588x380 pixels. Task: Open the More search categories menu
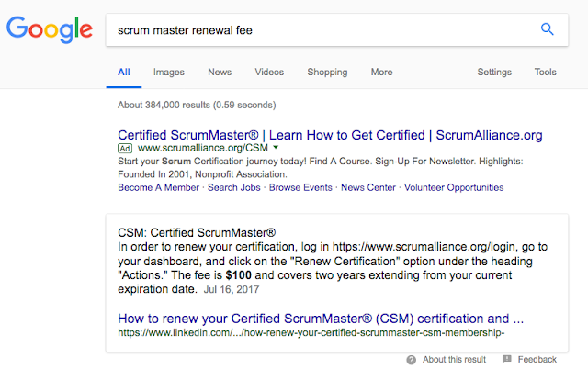click(382, 72)
